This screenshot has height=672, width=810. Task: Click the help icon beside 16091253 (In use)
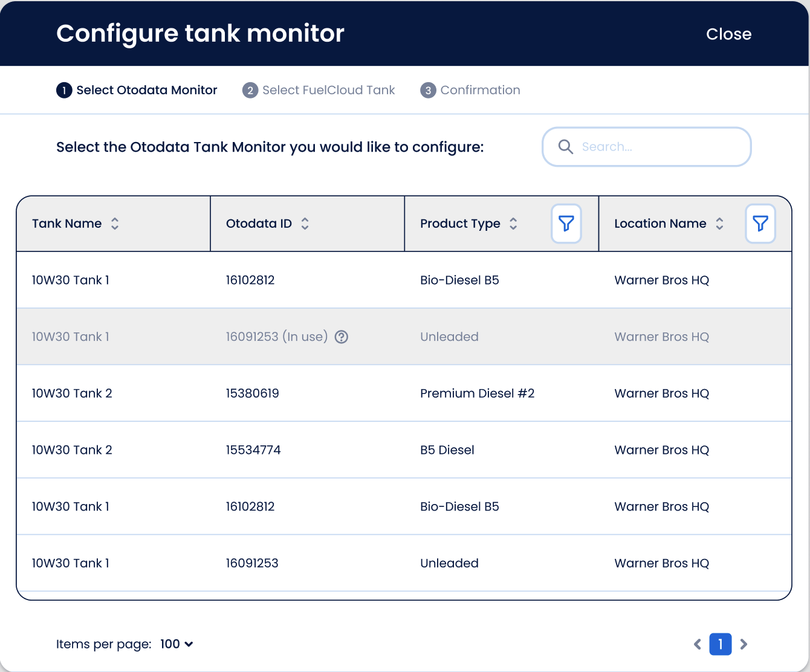point(342,337)
